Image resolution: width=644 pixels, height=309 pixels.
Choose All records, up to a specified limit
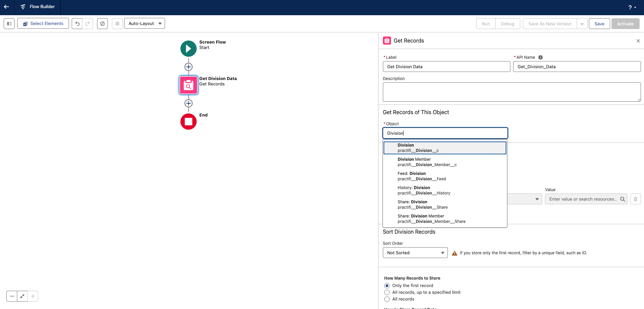387,292
